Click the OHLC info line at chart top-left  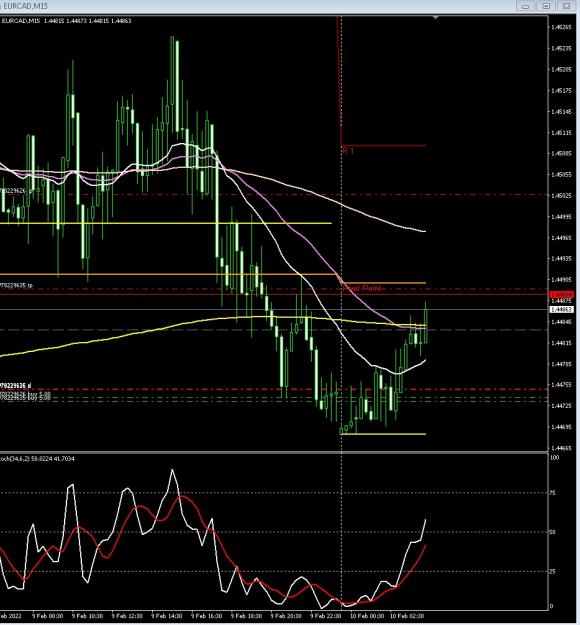click(67, 21)
